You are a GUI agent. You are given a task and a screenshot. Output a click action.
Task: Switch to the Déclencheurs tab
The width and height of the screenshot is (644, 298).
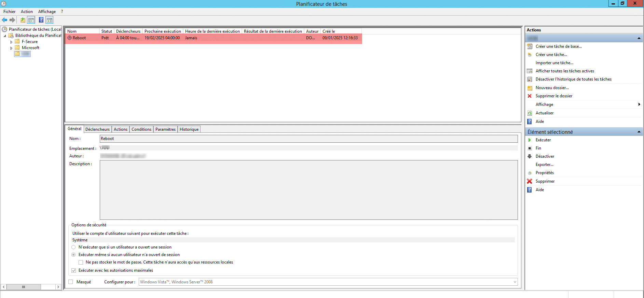click(x=97, y=129)
